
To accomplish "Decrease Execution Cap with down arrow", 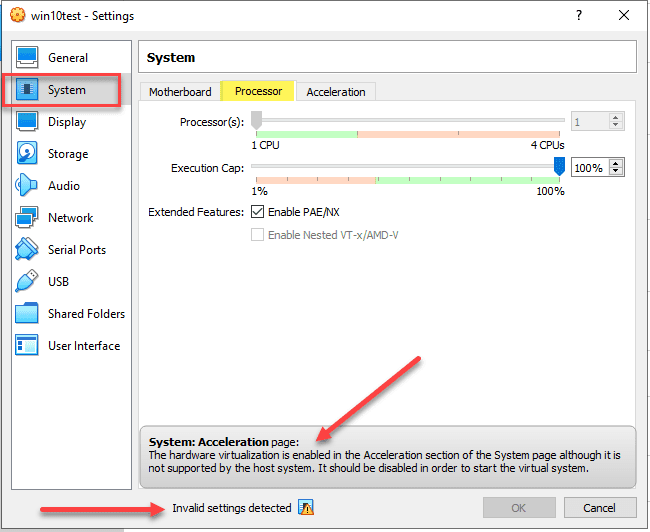I will coord(616,172).
